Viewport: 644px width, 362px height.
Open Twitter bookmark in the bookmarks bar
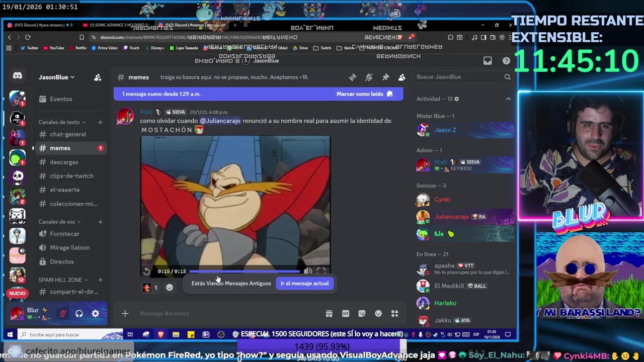click(29, 48)
